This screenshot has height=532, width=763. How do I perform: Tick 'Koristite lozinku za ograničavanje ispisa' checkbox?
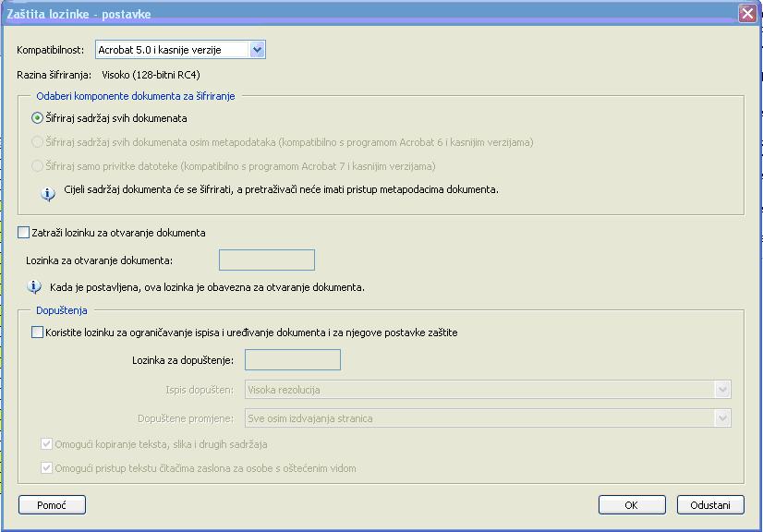coord(37,332)
